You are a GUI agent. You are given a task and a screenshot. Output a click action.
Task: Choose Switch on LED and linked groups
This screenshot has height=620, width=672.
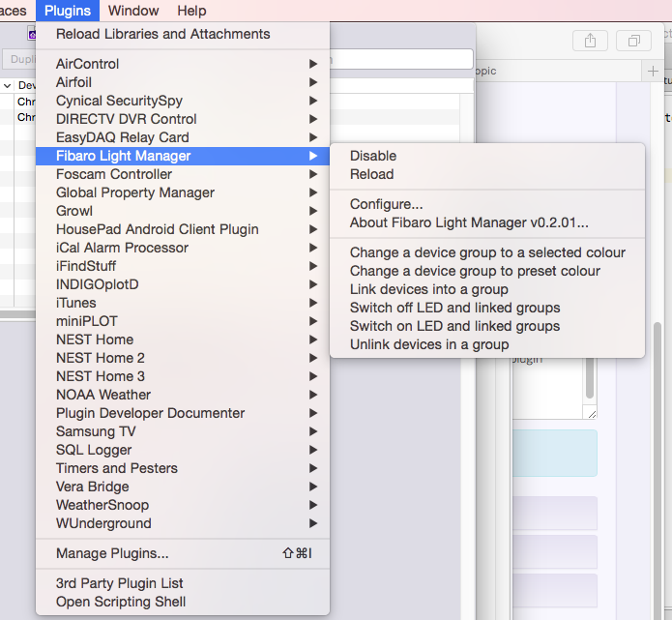[x=487, y=326]
